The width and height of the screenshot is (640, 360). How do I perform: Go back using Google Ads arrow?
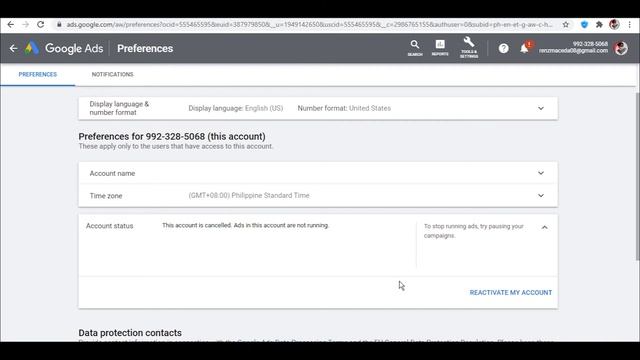(13, 48)
